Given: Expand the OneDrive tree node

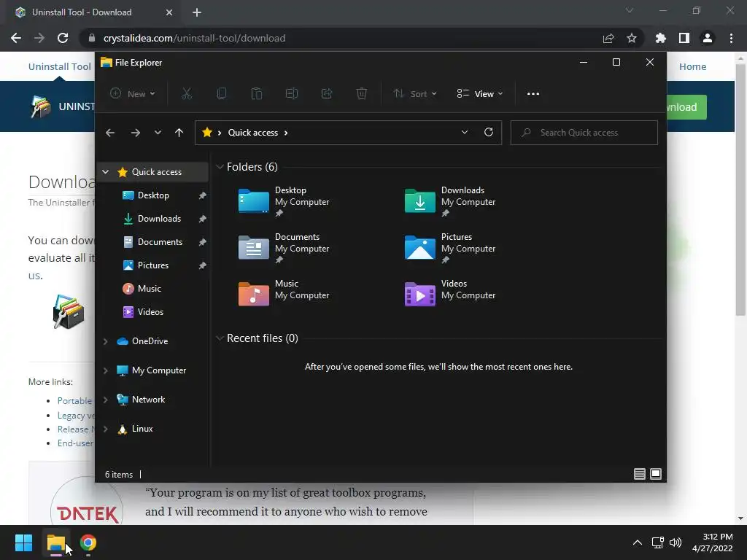Looking at the screenshot, I should tap(105, 341).
